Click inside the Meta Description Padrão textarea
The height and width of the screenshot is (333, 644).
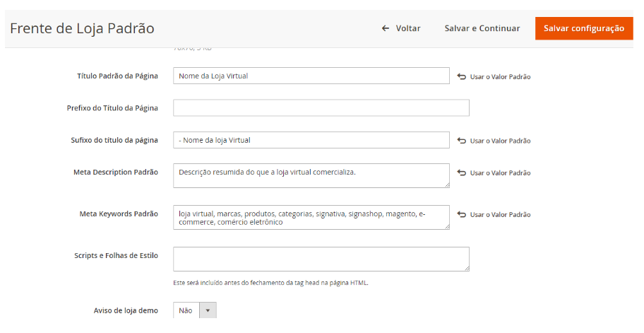click(311, 175)
